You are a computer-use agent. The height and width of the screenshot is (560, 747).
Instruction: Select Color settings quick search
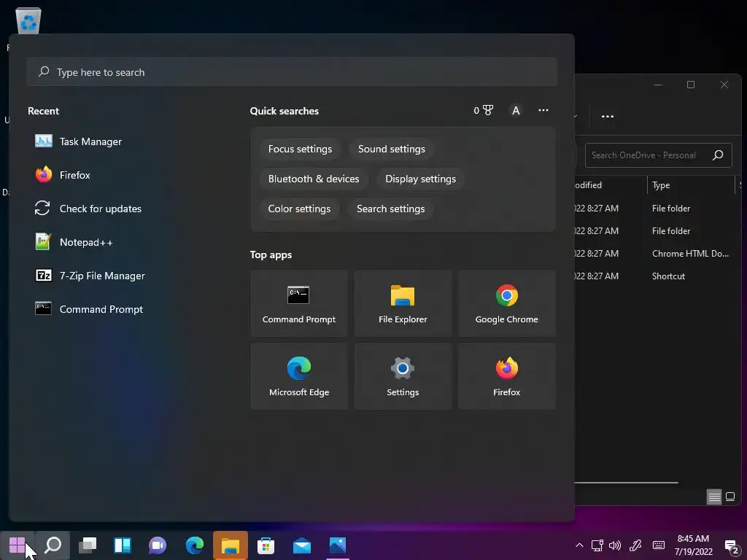[x=299, y=209]
